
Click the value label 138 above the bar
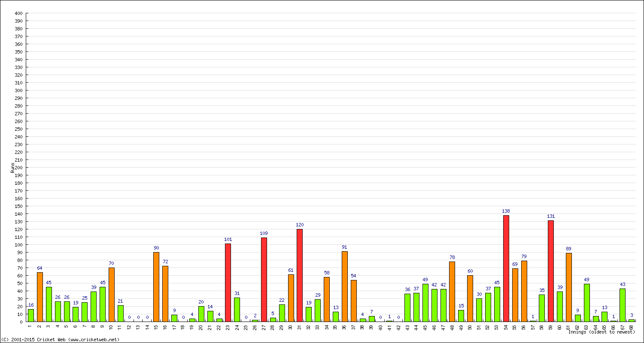[x=506, y=211]
